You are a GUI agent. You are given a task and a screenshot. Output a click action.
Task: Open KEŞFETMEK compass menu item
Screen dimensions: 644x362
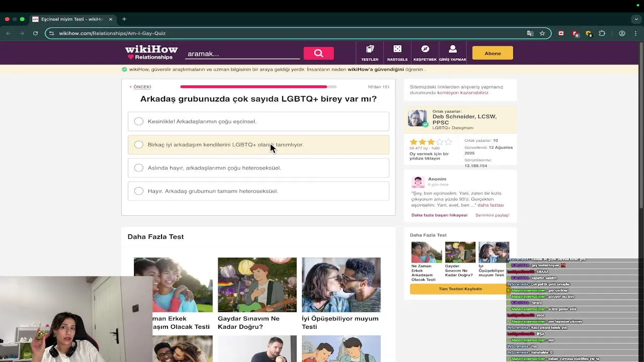[x=425, y=53]
